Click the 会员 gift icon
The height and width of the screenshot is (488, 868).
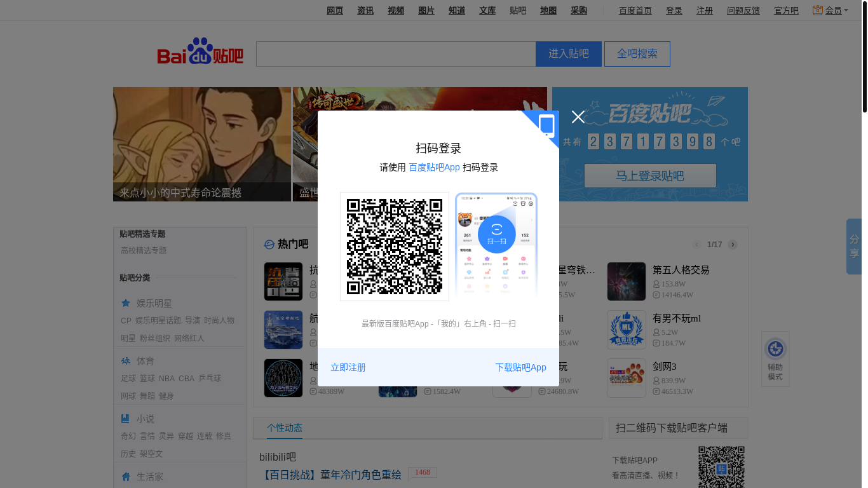pyautogui.click(x=818, y=10)
